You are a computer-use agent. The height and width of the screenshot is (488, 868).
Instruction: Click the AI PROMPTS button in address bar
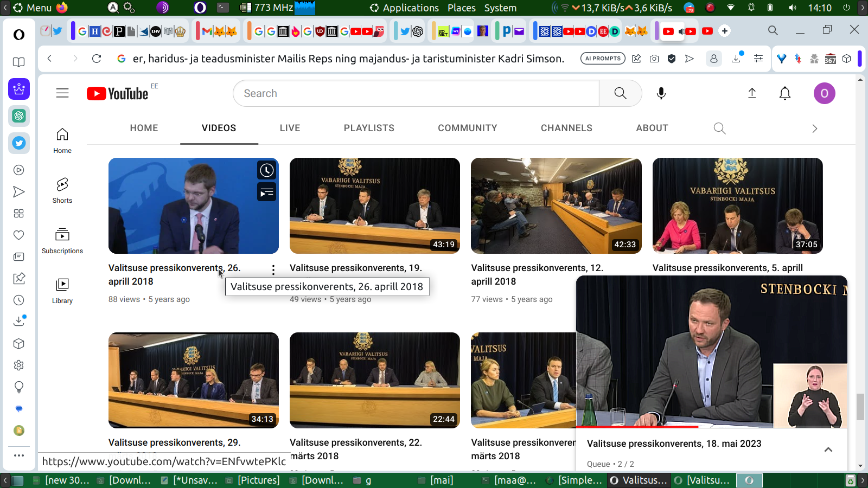(603, 59)
